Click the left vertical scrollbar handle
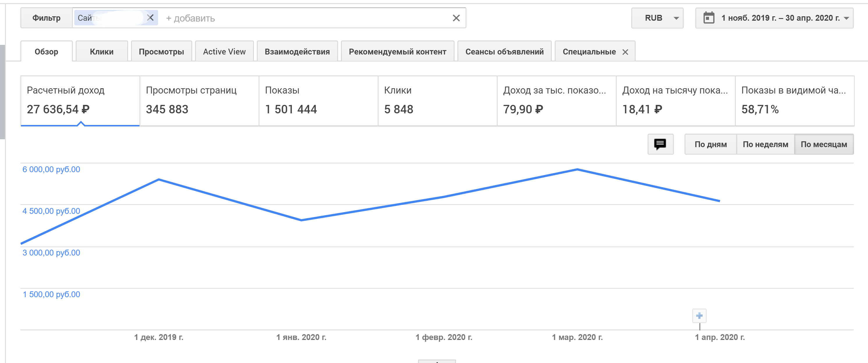Image resolution: width=868 pixels, height=363 pixels. [2, 92]
